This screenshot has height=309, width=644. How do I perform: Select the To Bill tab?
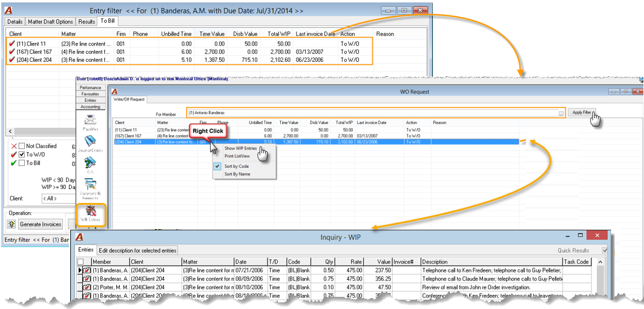(x=107, y=21)
